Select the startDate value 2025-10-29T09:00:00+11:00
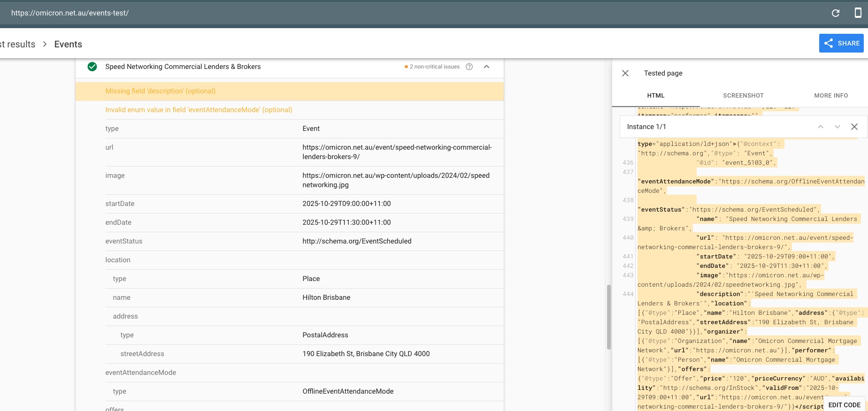The width and height of the screenshot is (868, 411). (x=346, y=204)
